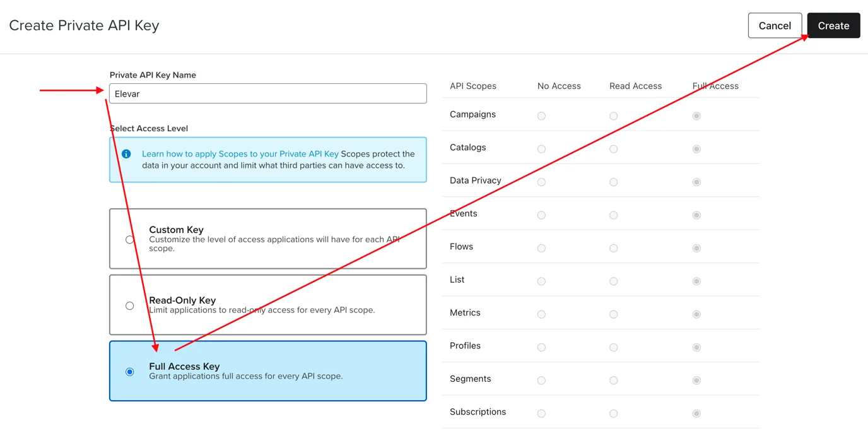Focus the Private API Key Name field
Image resolution: width=868 pixels, height=438 pixels.
pos(268,93)
